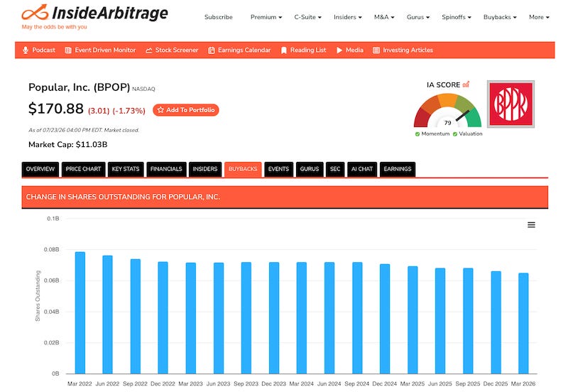
Task: Expand the Gurus dropdown menu
Action: pos(418,17)
